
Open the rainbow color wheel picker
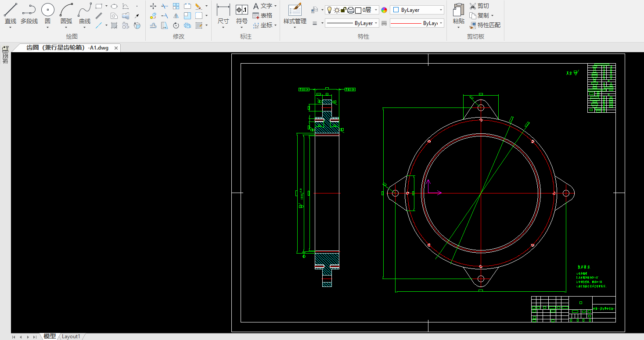[384, 10]
